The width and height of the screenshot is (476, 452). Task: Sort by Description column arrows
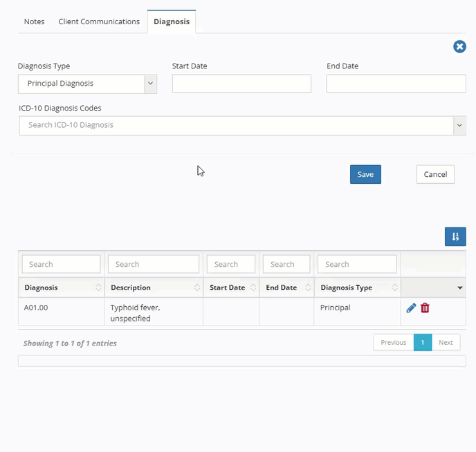click(197, 288)
